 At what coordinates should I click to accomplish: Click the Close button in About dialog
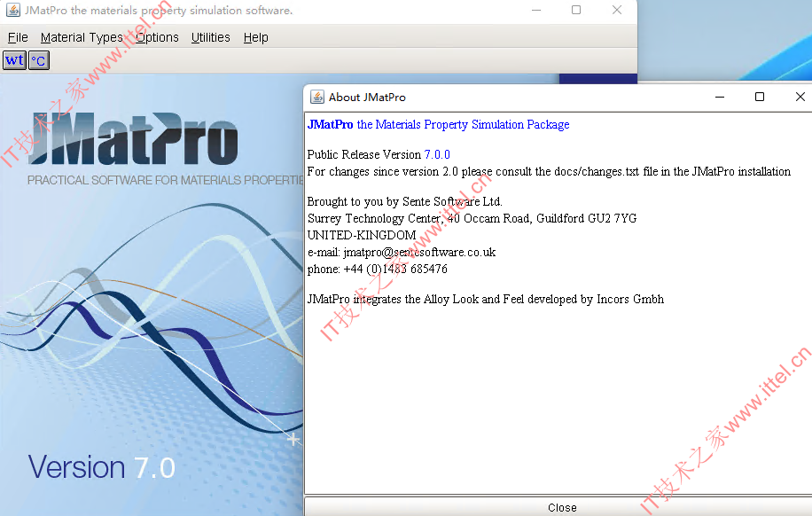click(x=562, y=507)
